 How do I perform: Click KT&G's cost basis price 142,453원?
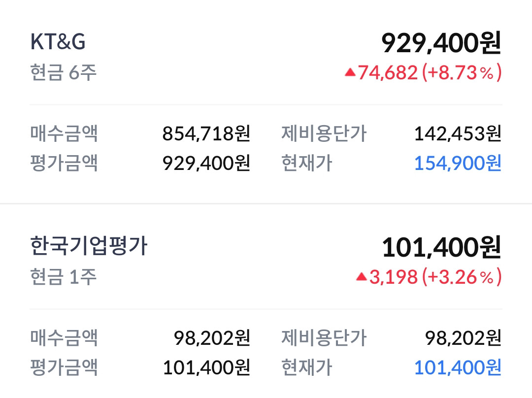[457, 133]
